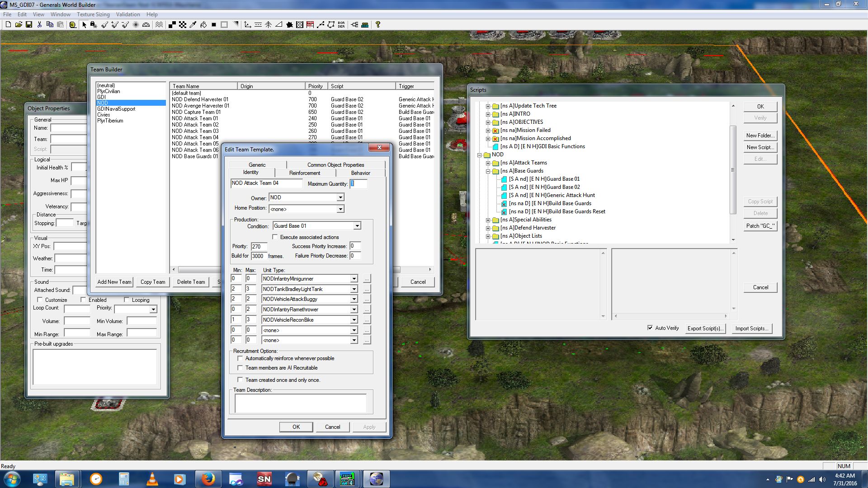
Task: Click the BORDER tool icon
Action: [341, 24]
